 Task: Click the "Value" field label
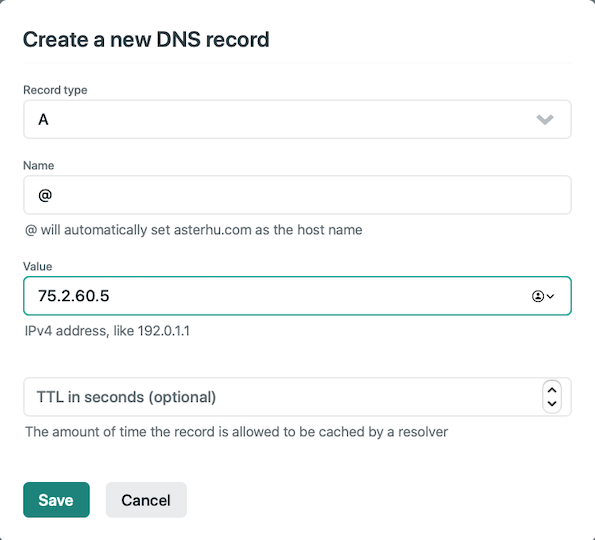tap(38, 266)
